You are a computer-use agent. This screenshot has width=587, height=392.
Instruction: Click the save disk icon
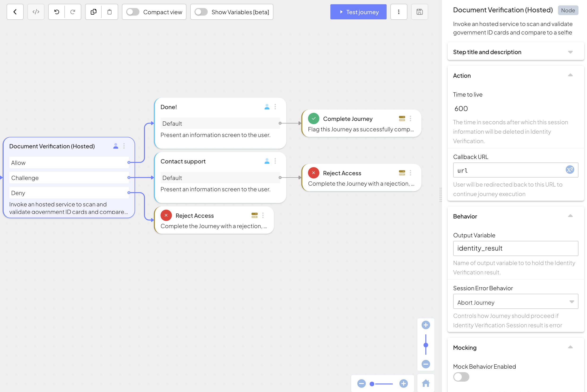click(x=419, y=12)
